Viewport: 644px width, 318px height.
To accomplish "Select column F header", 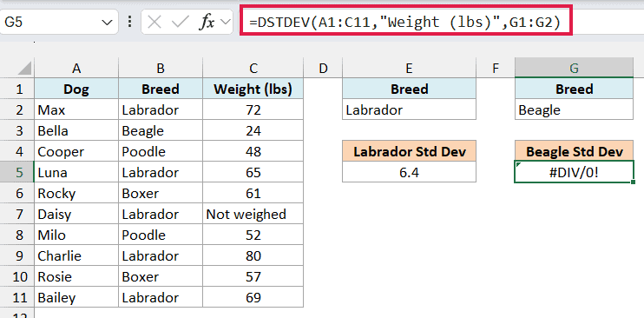I will pos(496,69).
